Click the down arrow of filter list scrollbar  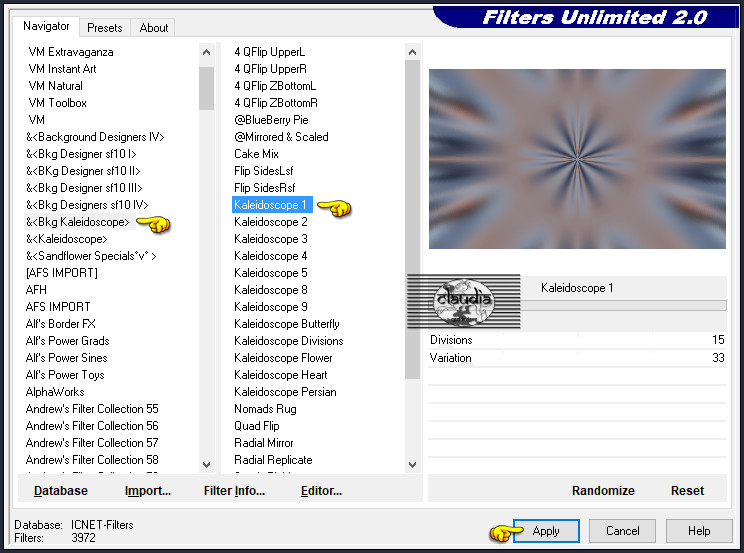pos(412,464)
